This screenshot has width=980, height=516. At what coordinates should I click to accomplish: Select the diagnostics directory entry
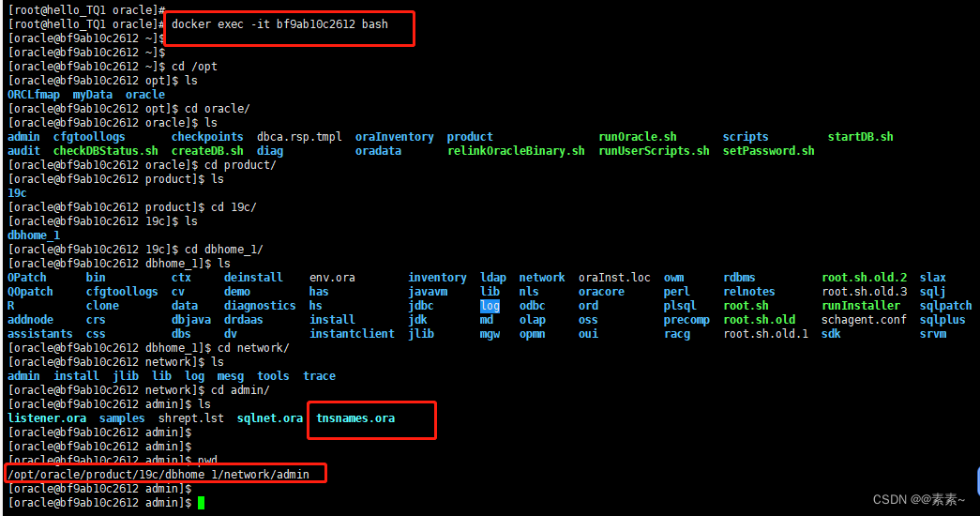coord(260,306)
